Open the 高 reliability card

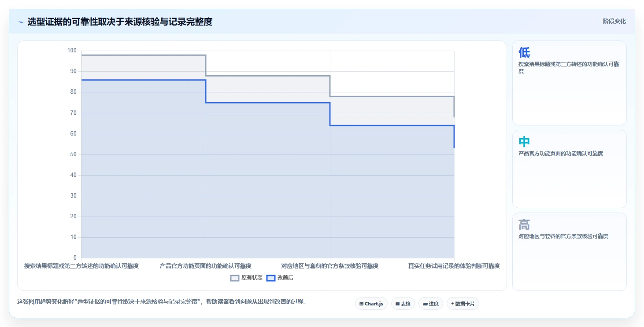(569, 252)
